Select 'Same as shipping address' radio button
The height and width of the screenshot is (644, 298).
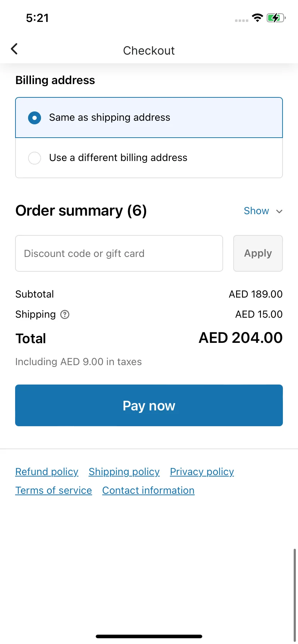(x=35, y=118)
